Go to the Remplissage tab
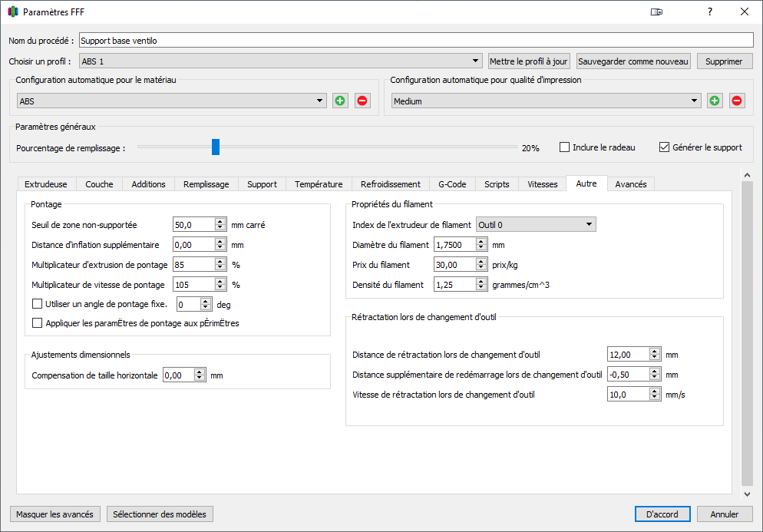This screenshot has width=763, height=532. click(x=206, y=184)
